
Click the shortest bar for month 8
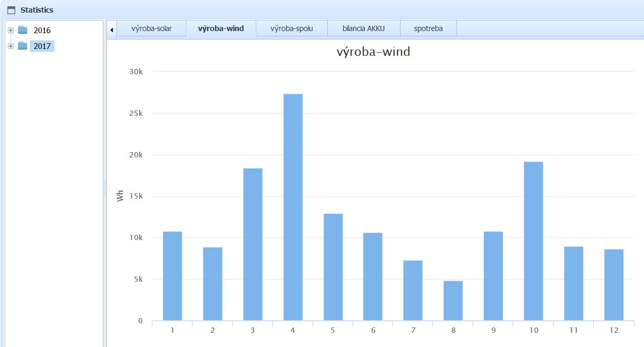453,301
